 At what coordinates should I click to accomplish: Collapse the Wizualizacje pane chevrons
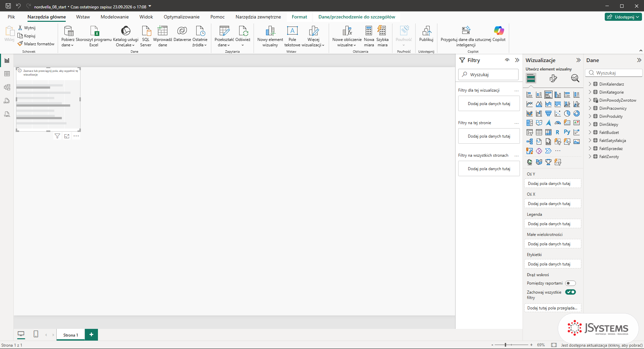pos(578,60)
